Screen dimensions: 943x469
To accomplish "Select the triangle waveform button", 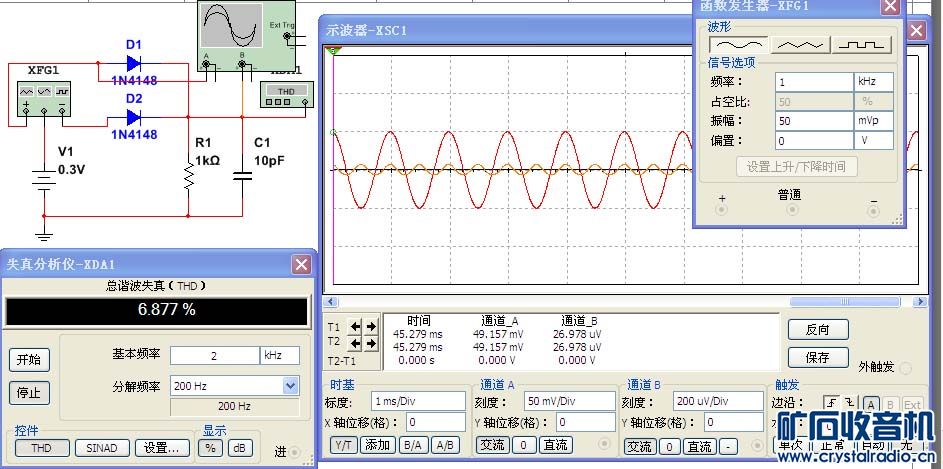I will [801, 45].
